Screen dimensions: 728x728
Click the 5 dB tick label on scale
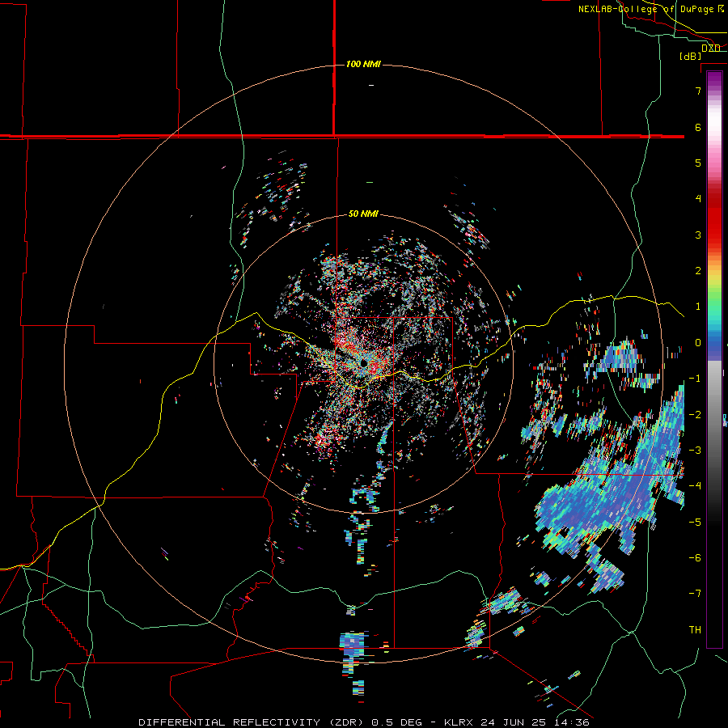tap(698, 163)
